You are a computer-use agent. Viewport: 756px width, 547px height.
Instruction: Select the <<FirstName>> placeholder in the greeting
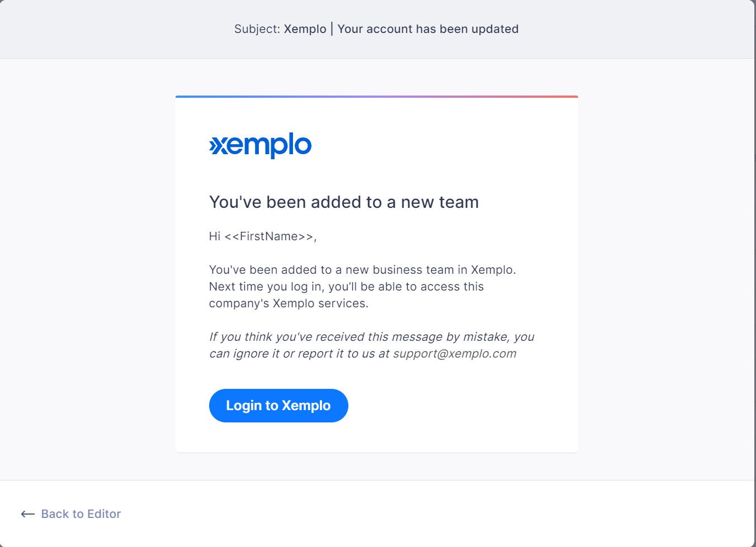[269, 236]
